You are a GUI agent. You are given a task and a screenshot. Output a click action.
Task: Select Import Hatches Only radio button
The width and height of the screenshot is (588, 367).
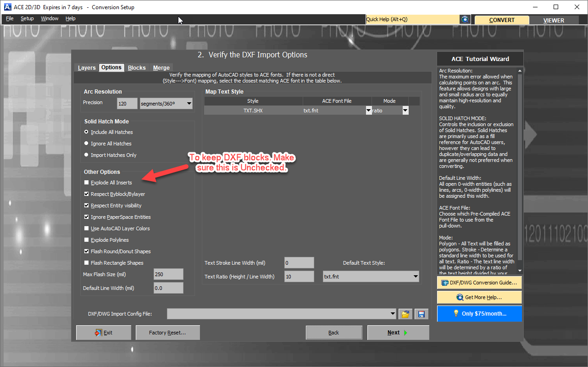coord(86,155)
